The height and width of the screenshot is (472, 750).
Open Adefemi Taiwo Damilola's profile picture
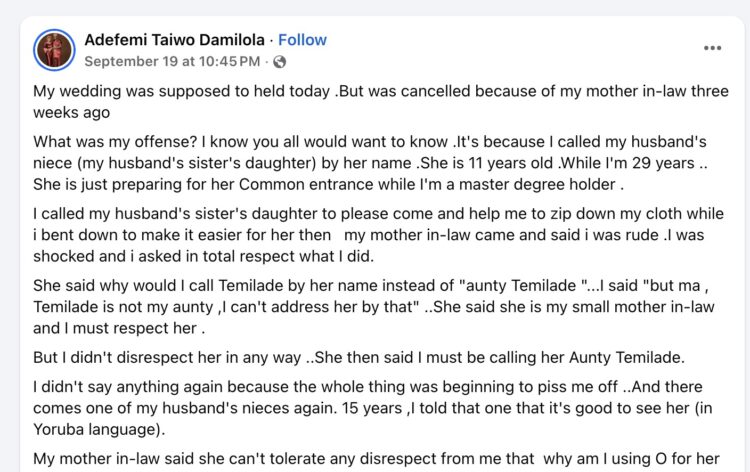click(54, 49)
